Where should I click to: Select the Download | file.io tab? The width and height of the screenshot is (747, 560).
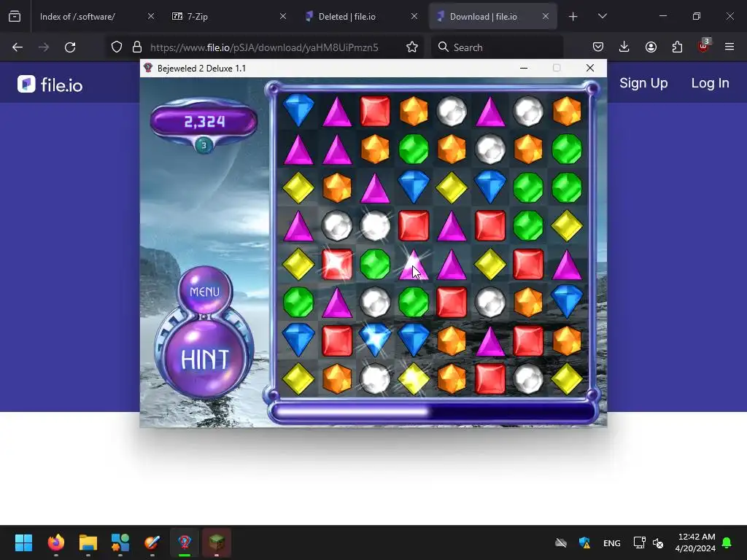click(x=493, y=16)
